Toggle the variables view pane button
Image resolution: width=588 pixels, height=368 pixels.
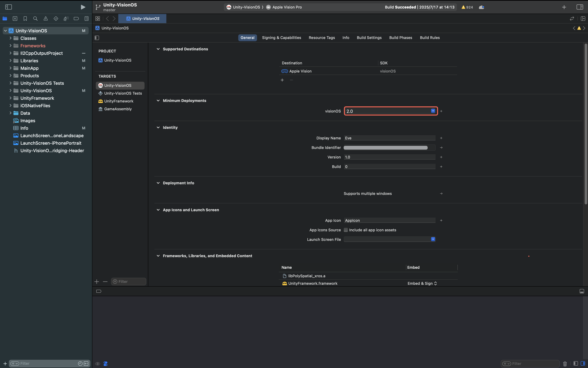pos(576,363)
